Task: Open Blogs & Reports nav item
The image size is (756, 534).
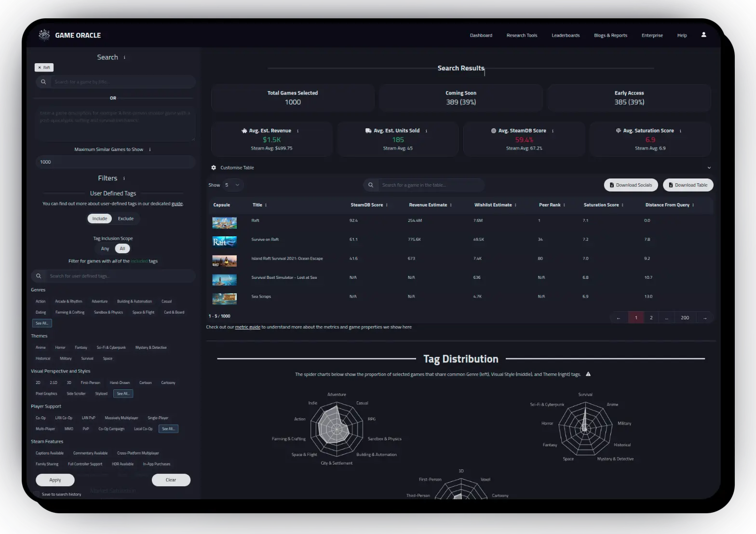Action: pyautogui.click(x=610, y=35)
